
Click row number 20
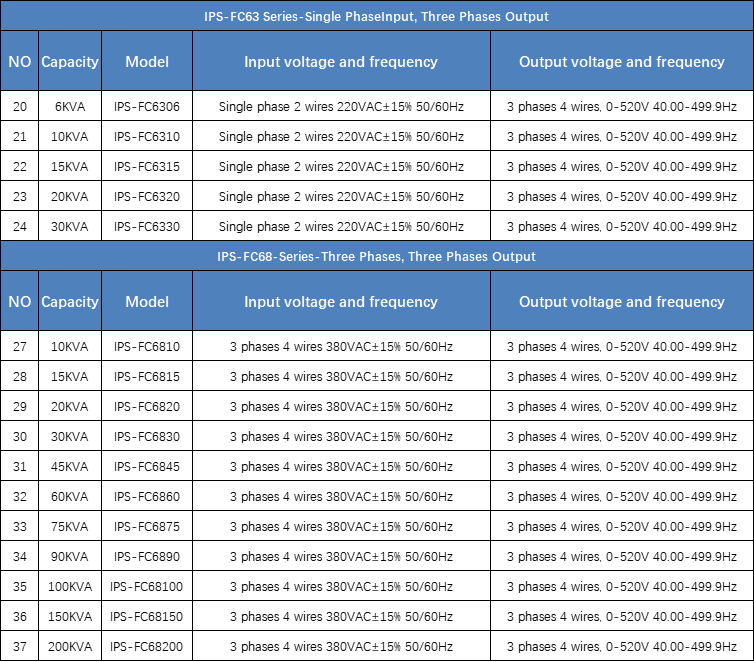pyautogui.click(x=20, y=106)
